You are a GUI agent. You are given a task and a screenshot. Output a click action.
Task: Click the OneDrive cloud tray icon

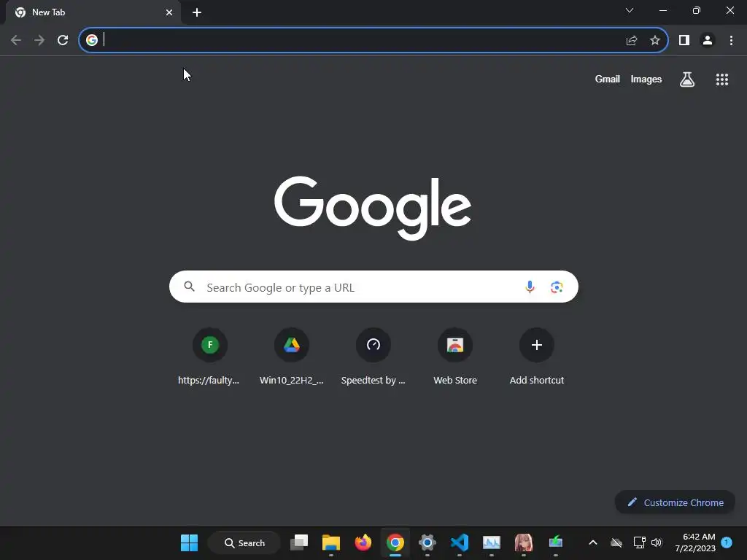(616, 542)
